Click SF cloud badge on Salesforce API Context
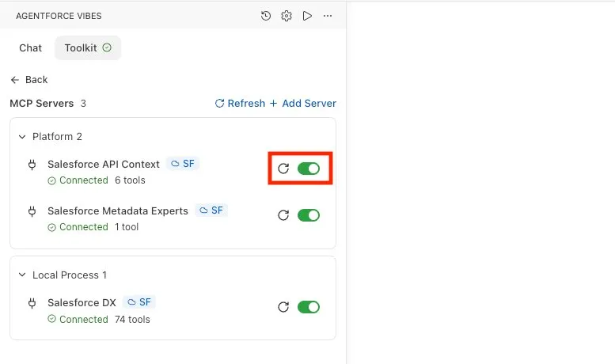Screen dimensions: 615x364 (x=183, y=164)
